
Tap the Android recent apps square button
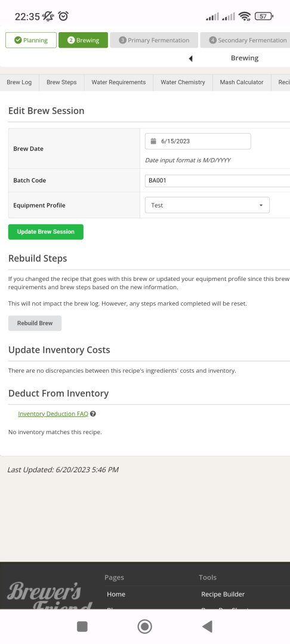click(82, 626)
